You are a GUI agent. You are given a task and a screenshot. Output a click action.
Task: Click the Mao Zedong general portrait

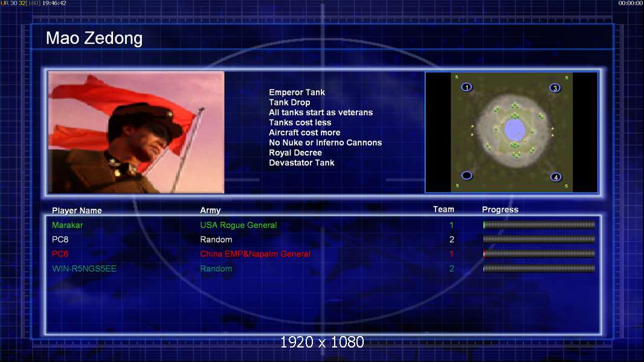[137, 132]
